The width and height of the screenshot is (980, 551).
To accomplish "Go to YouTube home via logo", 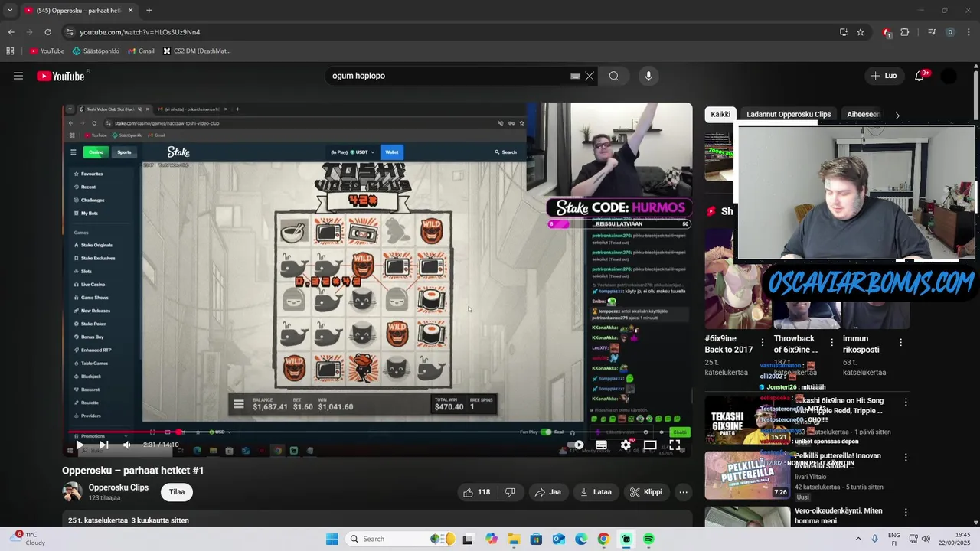I will [60, 76].
